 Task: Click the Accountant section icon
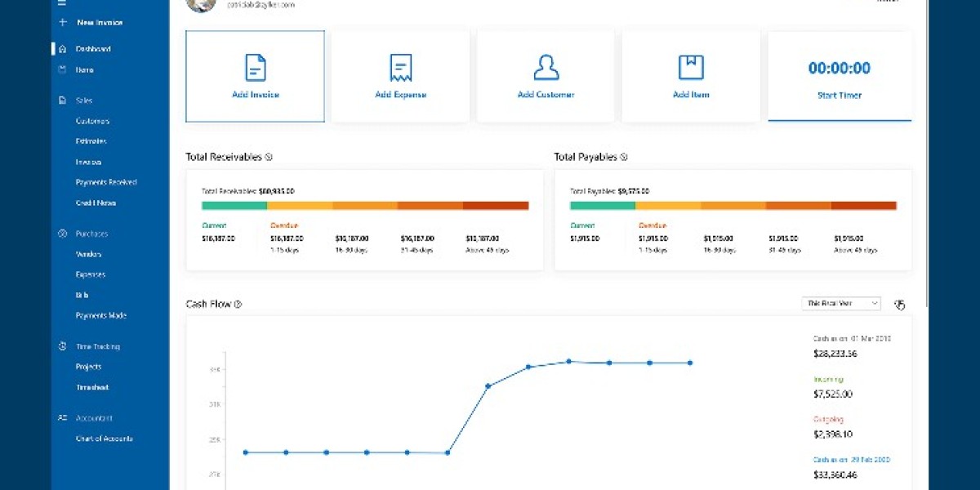click(x=62, y=417)
